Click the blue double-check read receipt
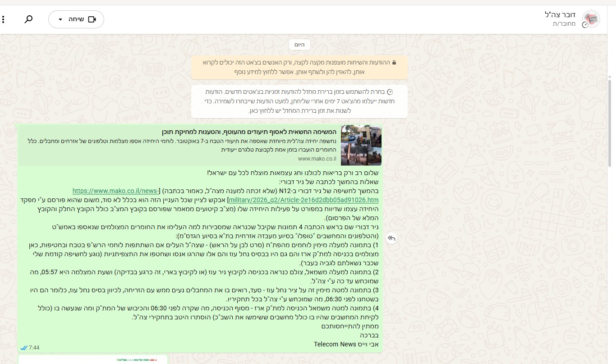Image resolution: width=616 pixels, height=364 pixels. pos(24,348)
